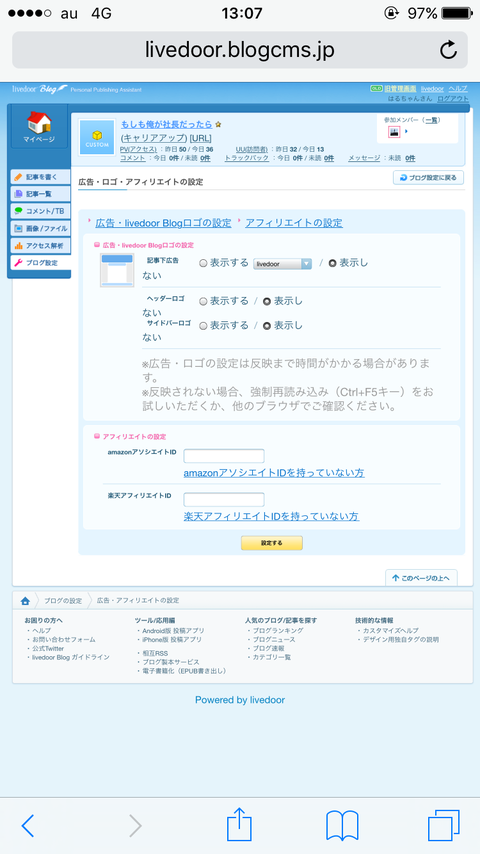Click the livedoor Blog logo
This screenshot has height=854, width=480.
[x=39, y=89]
